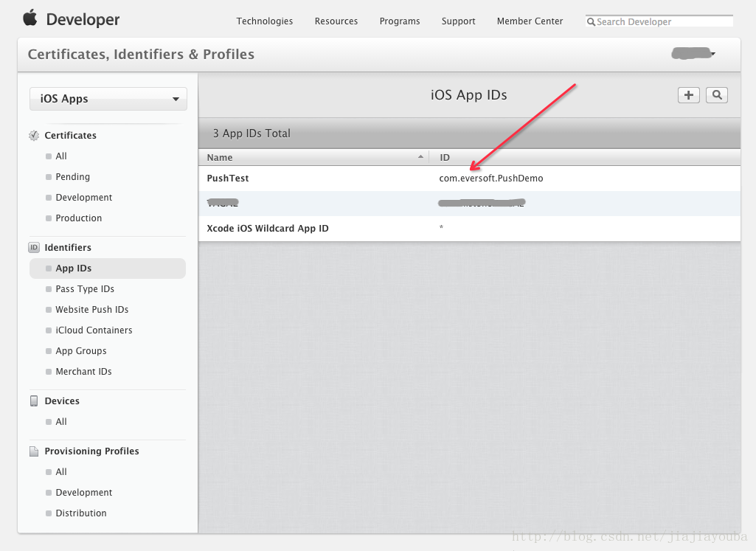
Task: Open Programs menu
Action: click(400, 21)
